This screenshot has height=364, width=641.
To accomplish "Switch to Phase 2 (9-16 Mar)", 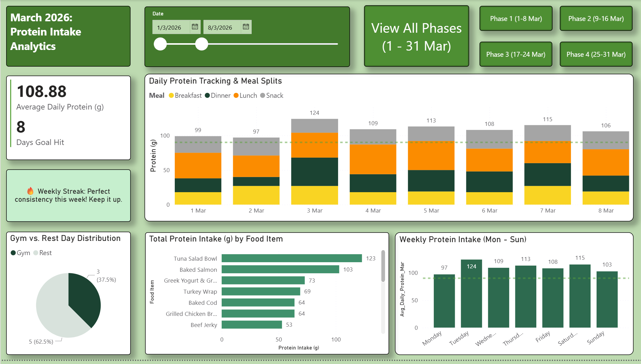I will pos(596,19).
